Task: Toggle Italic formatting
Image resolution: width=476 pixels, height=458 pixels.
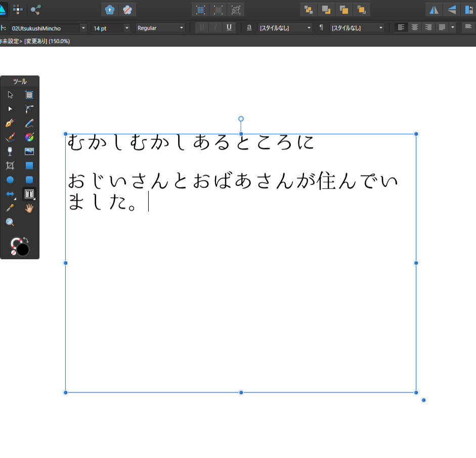Action: (x=215, y=28)
